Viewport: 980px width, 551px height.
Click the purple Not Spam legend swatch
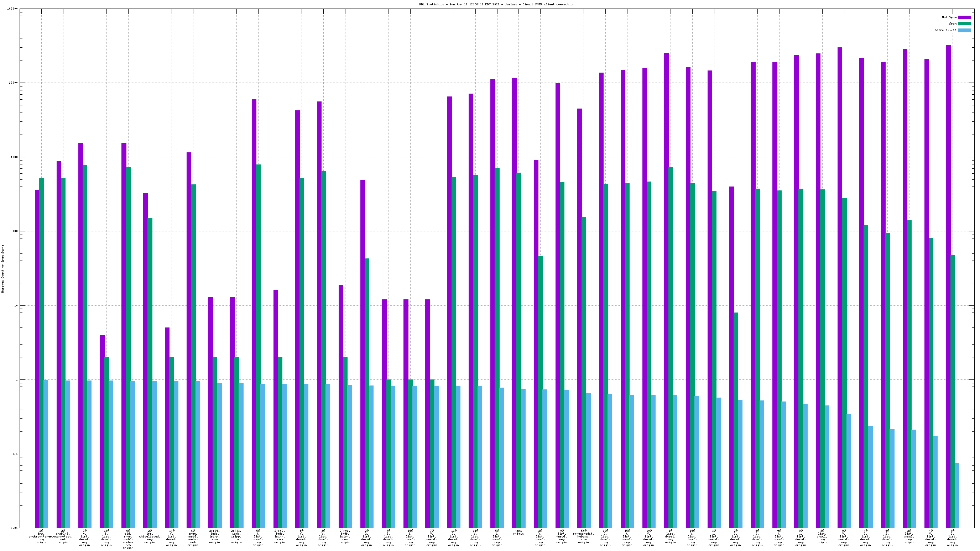click(x=964, y=17)
